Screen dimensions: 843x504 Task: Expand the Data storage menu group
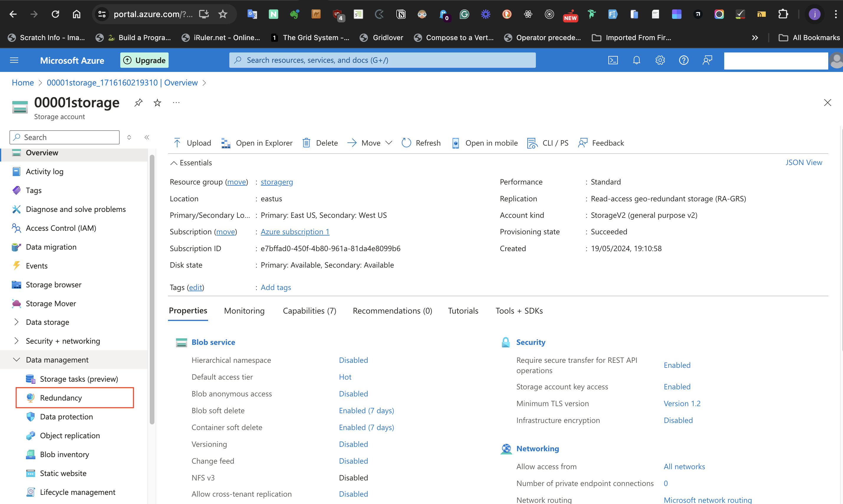(x=16, y=322)
